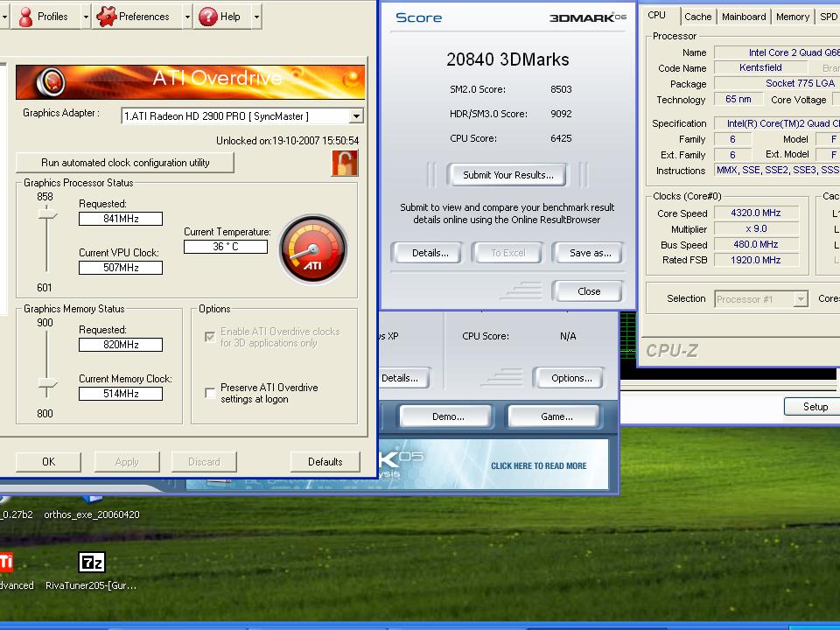
Task: Toggle Enable ATI Overdrive clocks for 3D checkbox
Action: (x=210, y=336)
